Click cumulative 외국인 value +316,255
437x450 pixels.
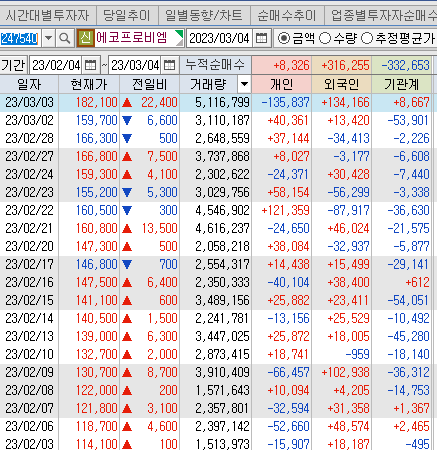[345, 65]
